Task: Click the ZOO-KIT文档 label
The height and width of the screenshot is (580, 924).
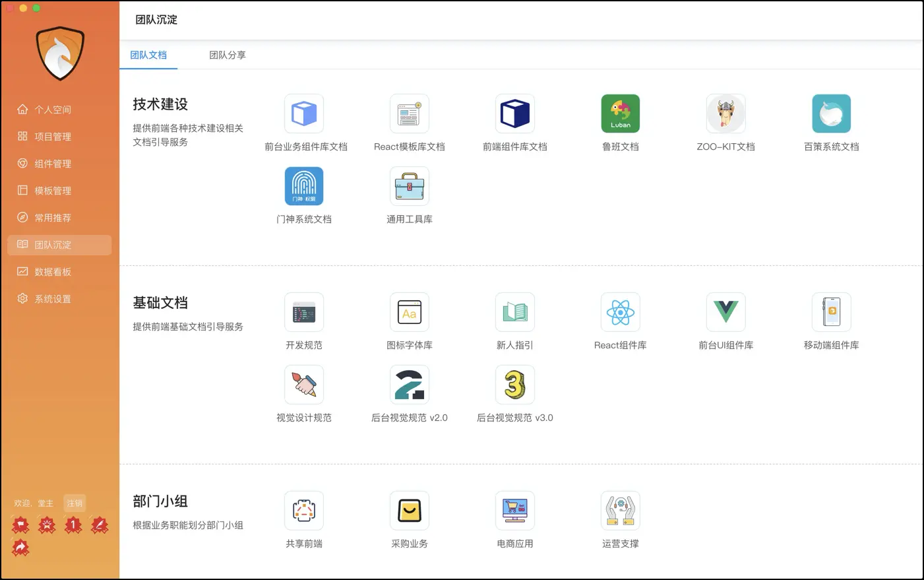Action: coord(726,147)
